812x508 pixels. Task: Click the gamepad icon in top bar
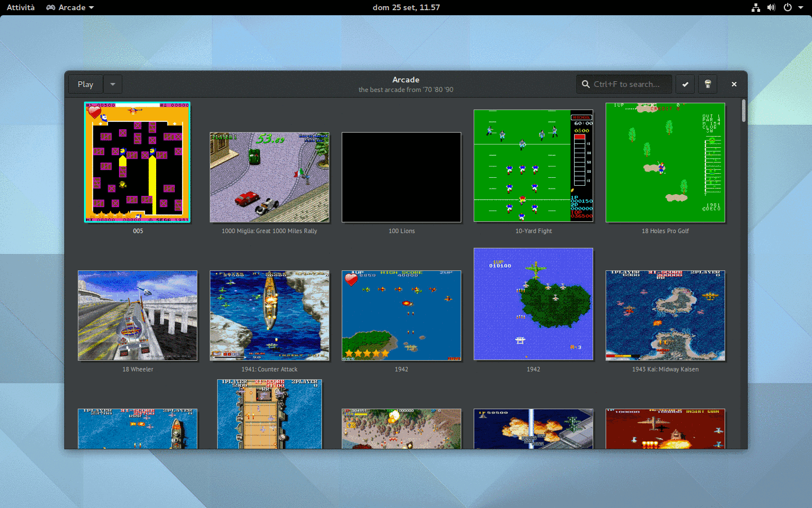[51, 7]
